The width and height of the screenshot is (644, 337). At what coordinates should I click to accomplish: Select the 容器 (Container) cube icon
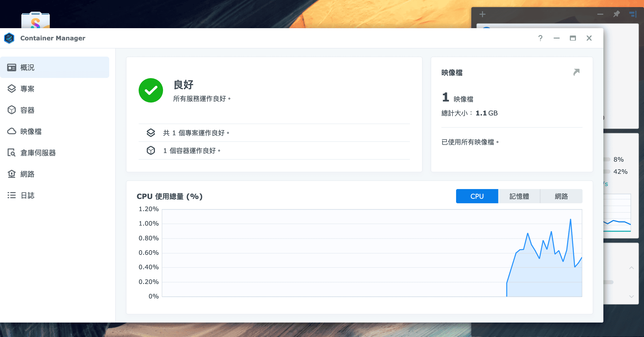(12, 110)
